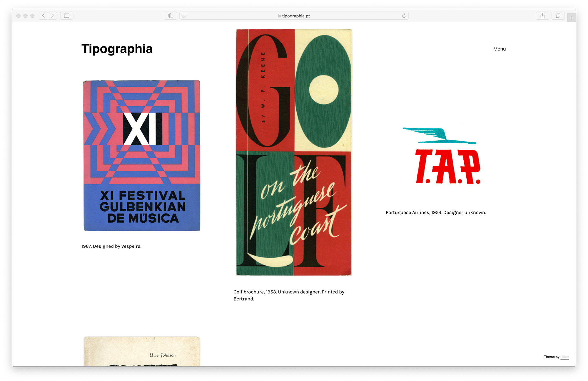Minimize the Safari window
588x381 pixels.
[26, 16]
